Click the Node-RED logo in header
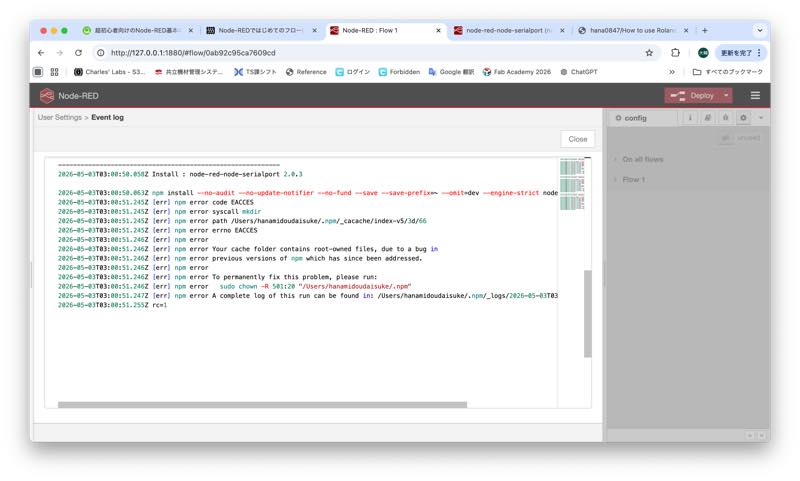This screenshot has width=800, height=481. (47, 95)
